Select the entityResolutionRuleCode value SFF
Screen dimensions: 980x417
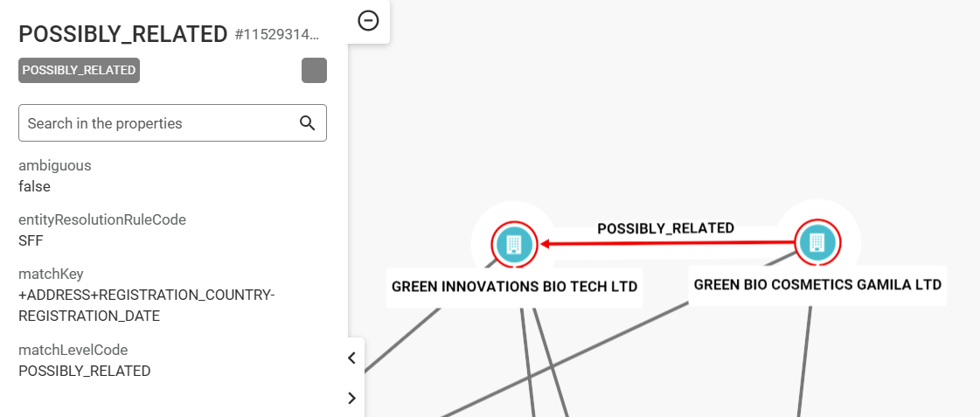pyautogui.click(x=31, y=240)
